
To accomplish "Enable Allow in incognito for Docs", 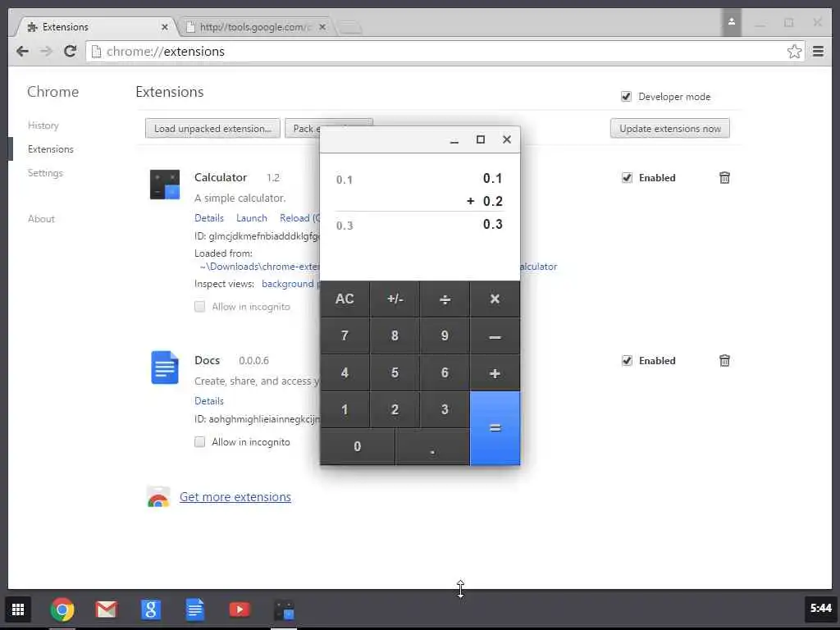I will 200,442.
